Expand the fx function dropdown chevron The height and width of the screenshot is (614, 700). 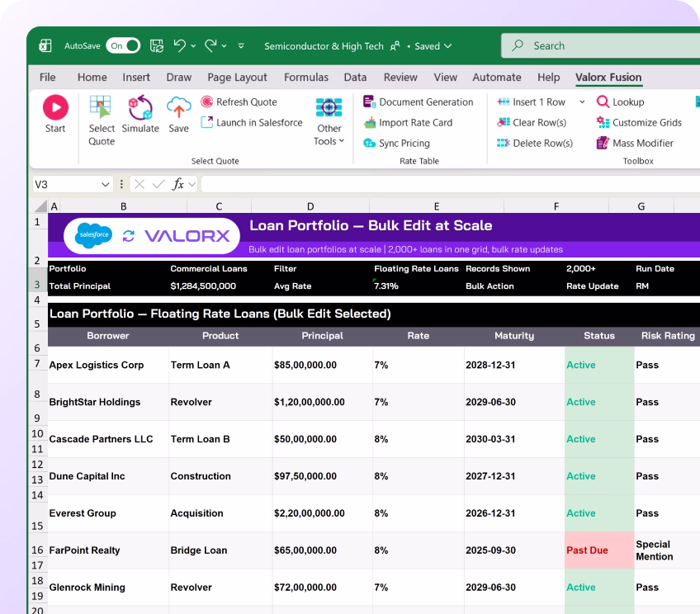(x=192, y=184)
